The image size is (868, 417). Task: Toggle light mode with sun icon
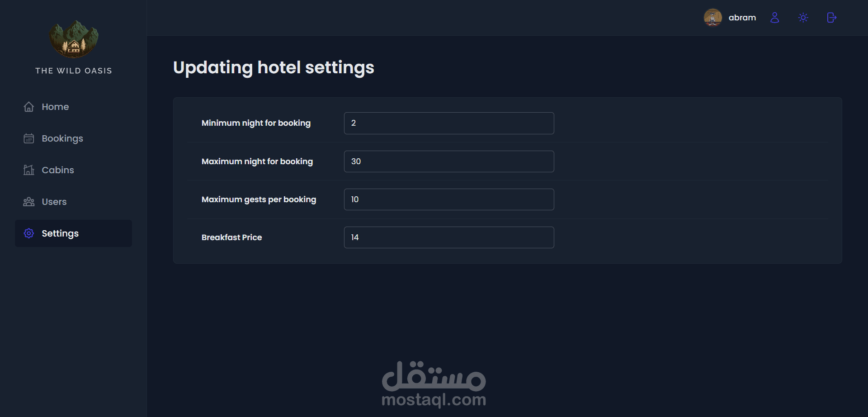tap(803, 18)
